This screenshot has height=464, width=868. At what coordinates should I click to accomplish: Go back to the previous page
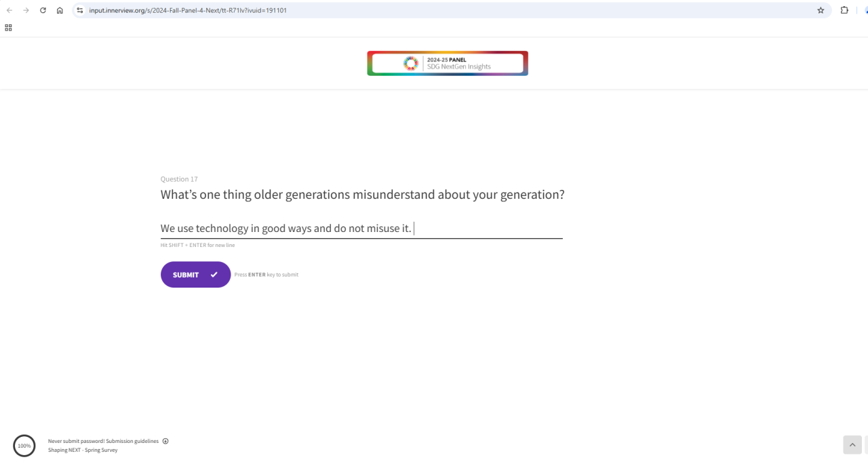[x=9, y=10]
